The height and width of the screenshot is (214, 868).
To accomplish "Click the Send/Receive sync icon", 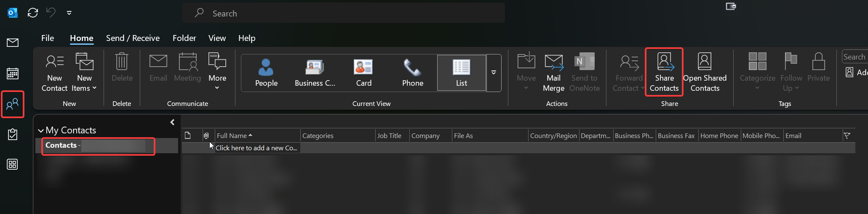I will point(32,13).
